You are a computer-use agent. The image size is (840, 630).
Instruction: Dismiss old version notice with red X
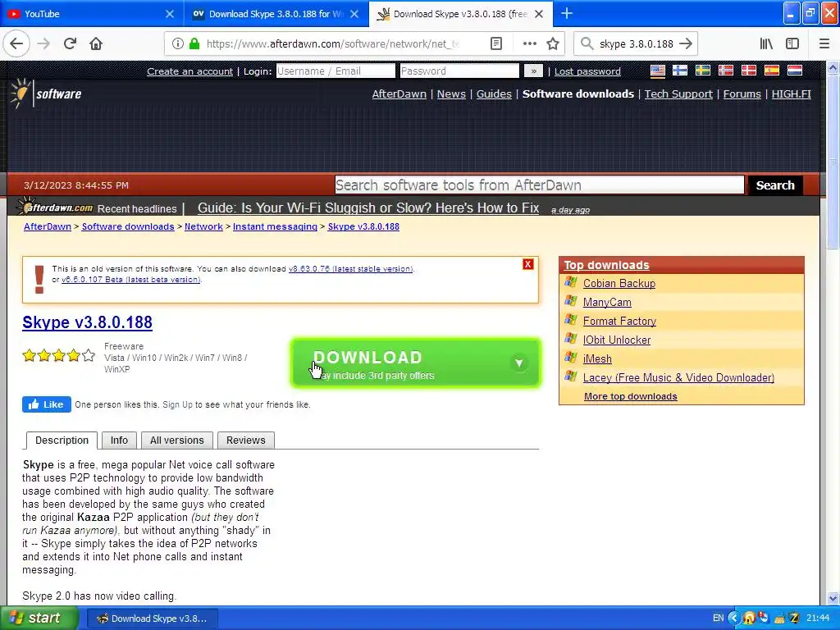coord(527,264)
